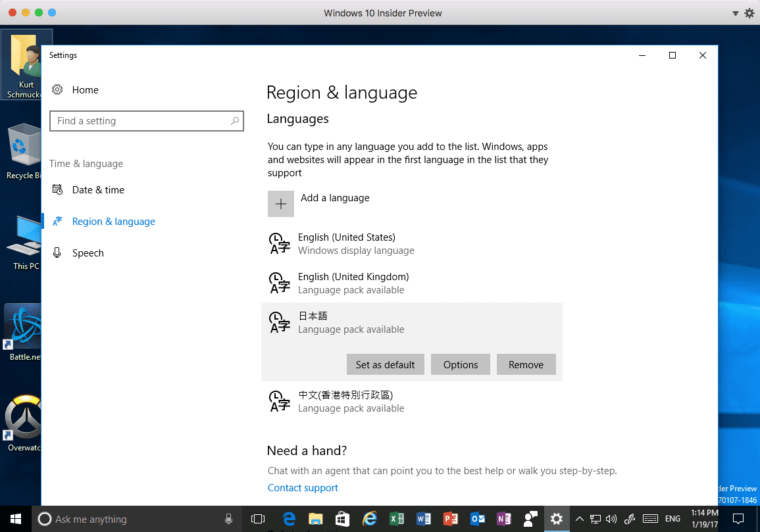Select the This PC desktop icon
The height and width of the screenshot is (532, 760).
22,242
